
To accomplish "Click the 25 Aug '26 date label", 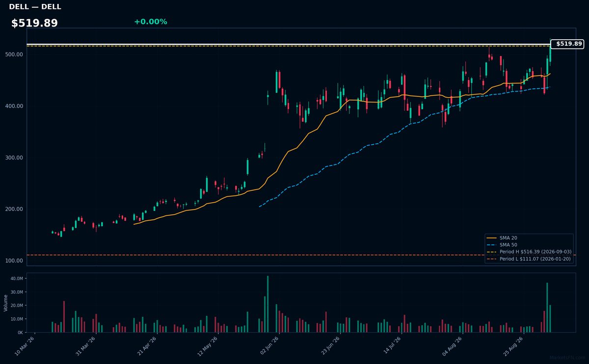I will click(x=514, y=346).
